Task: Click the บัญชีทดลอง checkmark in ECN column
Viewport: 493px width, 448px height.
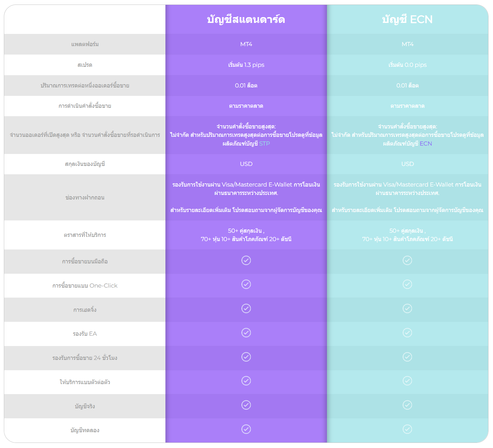Action: click(407, 429)
